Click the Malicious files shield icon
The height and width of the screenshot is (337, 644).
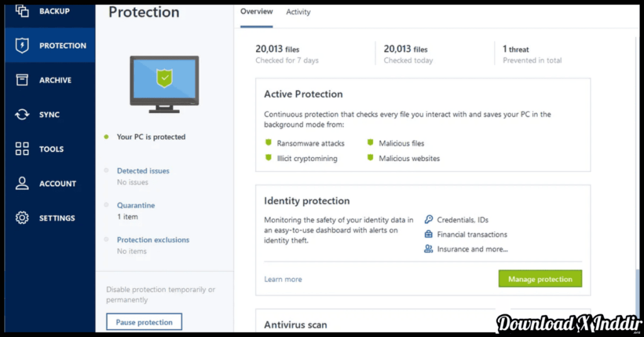[370, 143]
